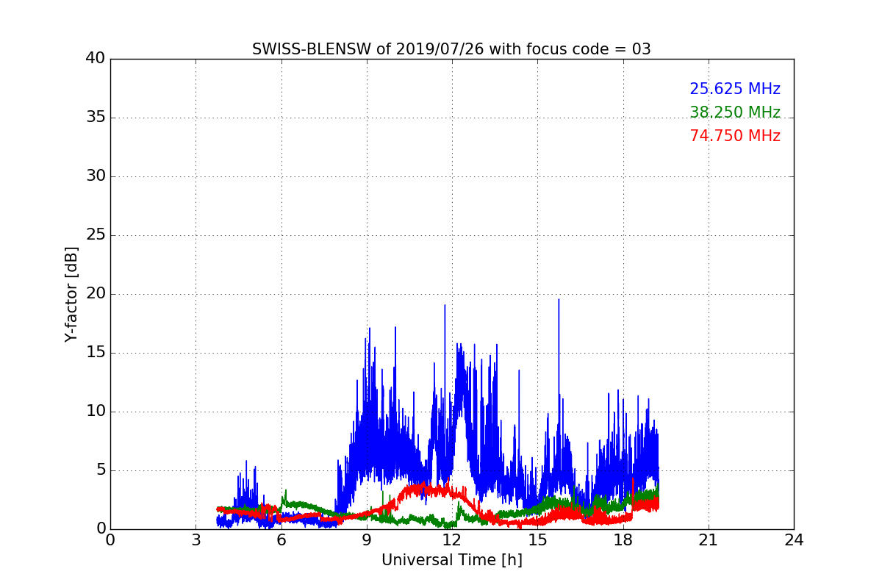Click the x-axis tick label 21
This screenshot has width=882, height=588.
pos(708,540)
